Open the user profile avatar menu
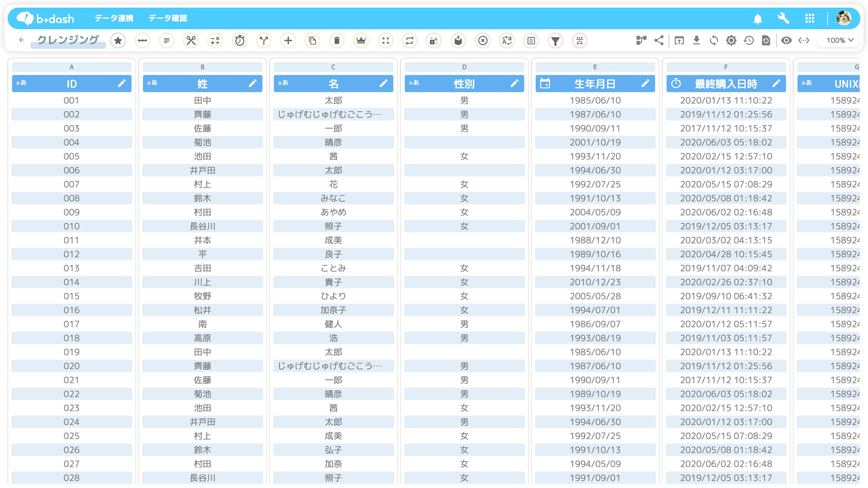Screen dimensions: 868x488 click(x=844, y=18)
